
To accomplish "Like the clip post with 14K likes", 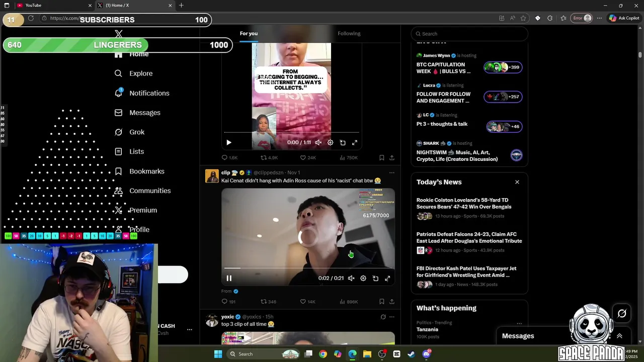I will click(307, 302).
